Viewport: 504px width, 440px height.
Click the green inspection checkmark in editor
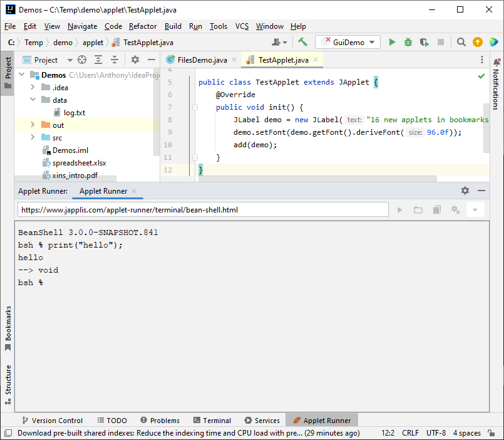[481, 76]
